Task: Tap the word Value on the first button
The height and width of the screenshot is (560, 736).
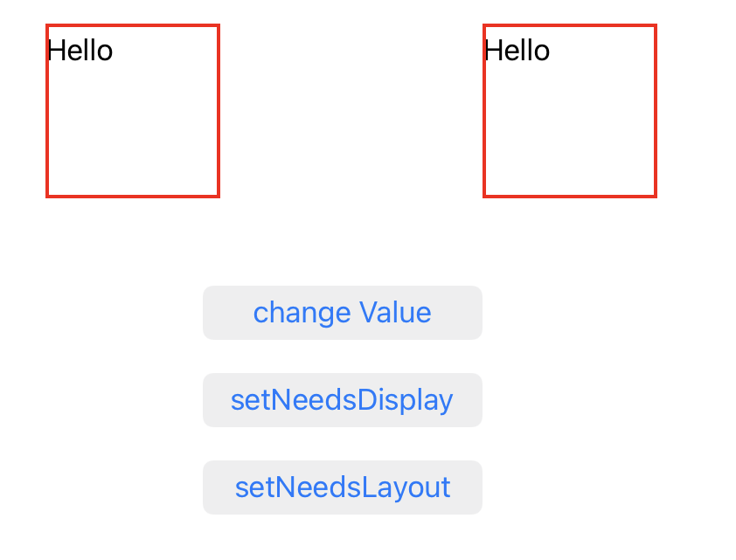Action: click(x=395, y=313)
